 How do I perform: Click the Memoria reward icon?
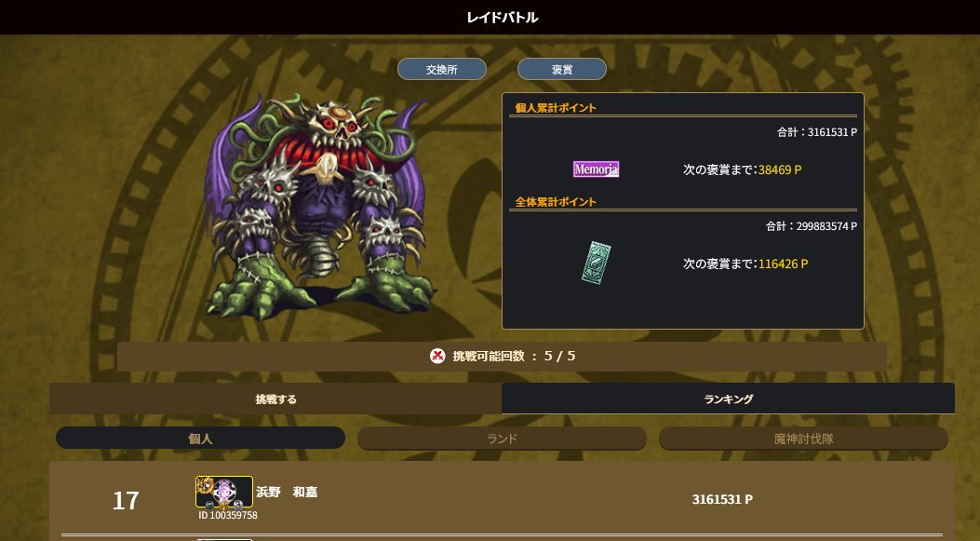pyautogui.click(x=597, y=169)
